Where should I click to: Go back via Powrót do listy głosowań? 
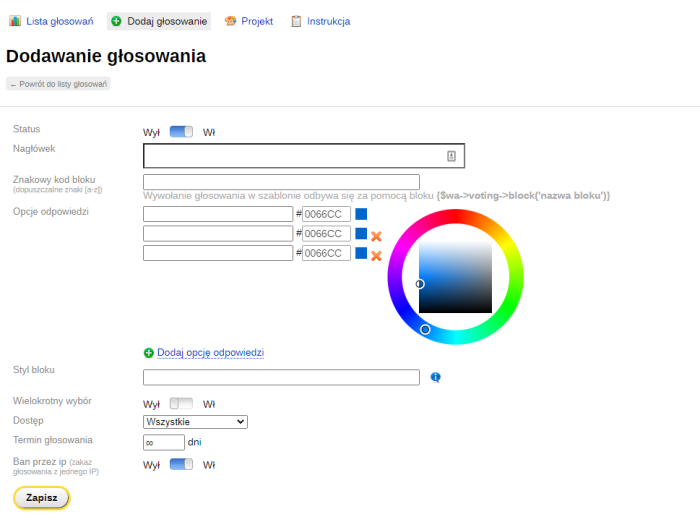coord(58,84)
